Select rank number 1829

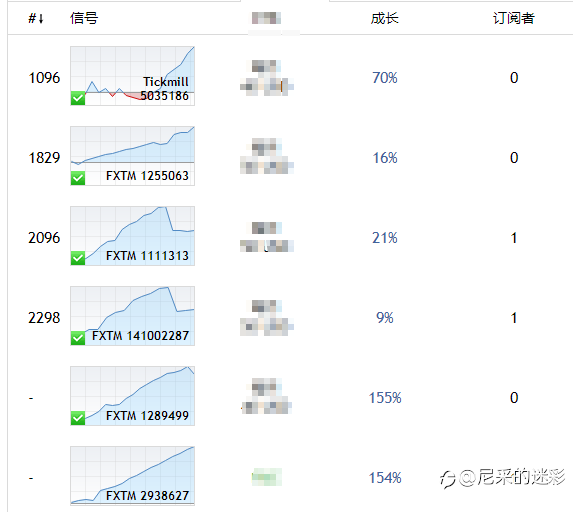point(44,158)
